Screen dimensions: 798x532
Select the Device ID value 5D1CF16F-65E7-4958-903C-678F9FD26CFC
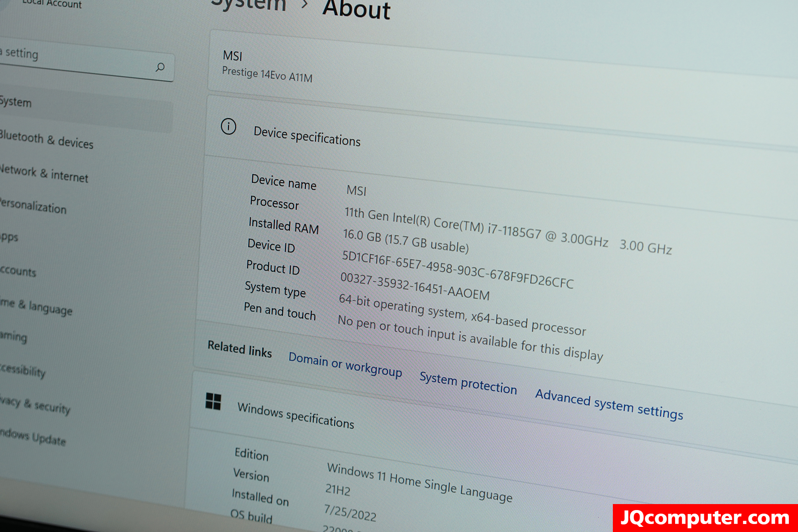[458, 269]
